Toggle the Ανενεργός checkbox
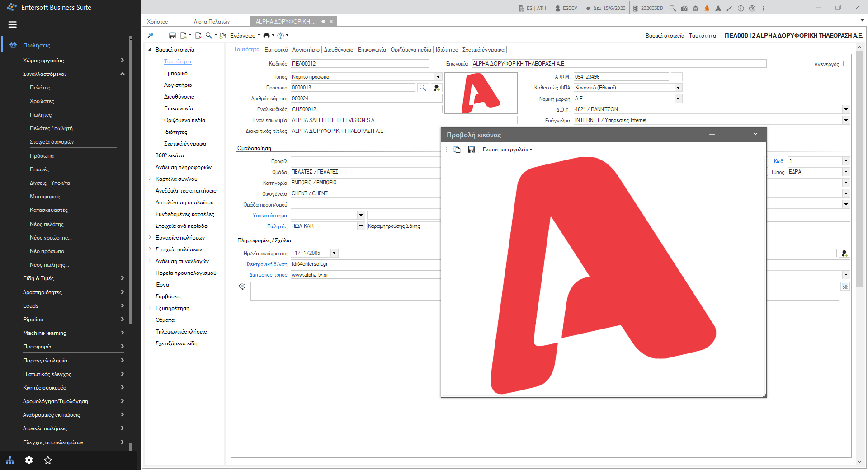The width and height of the screenshot is (868, 470). (845, 64)
